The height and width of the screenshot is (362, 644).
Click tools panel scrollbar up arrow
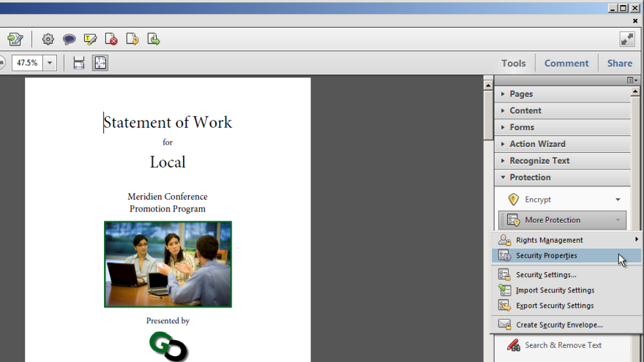635,91
